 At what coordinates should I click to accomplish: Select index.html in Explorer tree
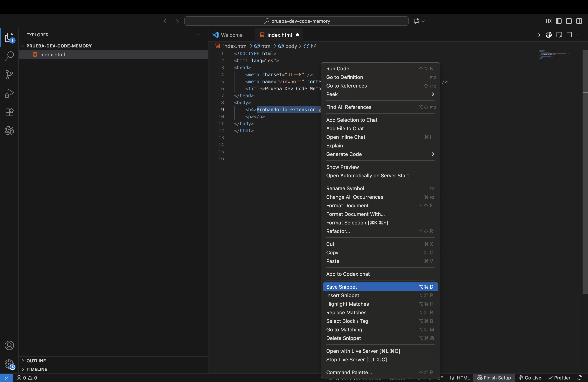113,55
